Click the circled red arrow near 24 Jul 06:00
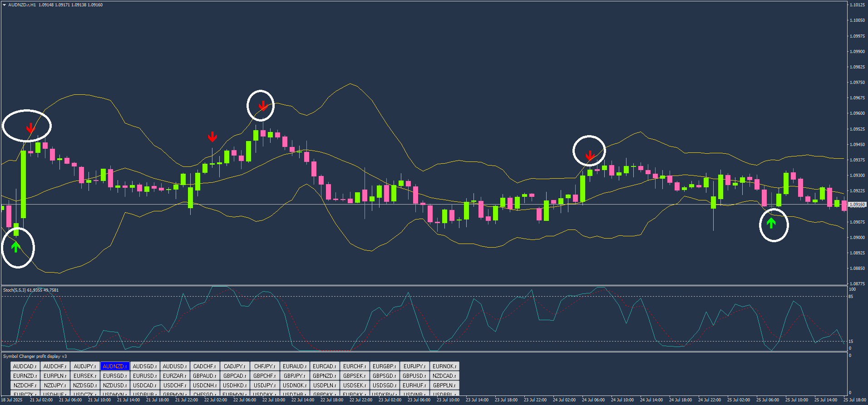The width and height of the screenshot is (868, 405). (589, 156)
